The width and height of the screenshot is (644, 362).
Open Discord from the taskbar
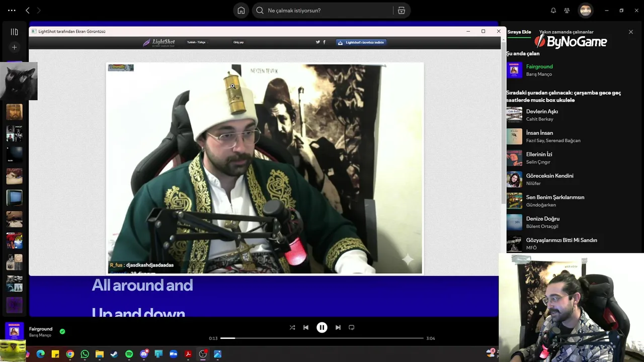point(144,354)
